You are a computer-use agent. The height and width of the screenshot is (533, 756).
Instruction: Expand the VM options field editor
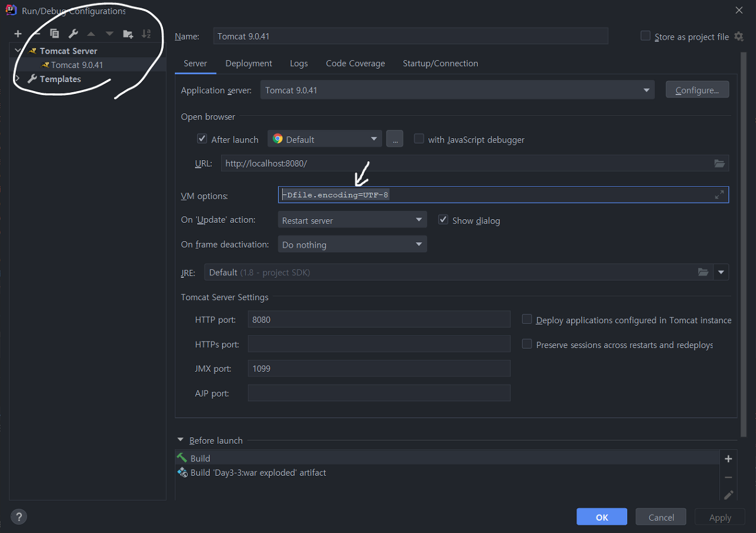[719, 194]
